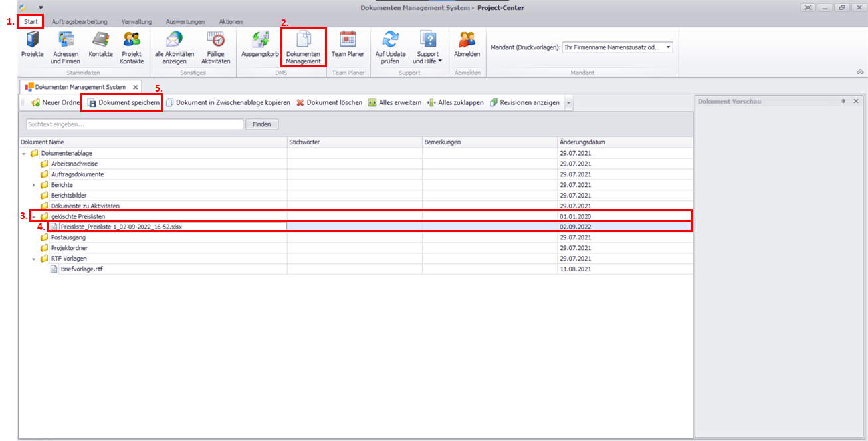Collapse the RTF Vorlagen folder
The image size is (868, 441).
(34, 259)
